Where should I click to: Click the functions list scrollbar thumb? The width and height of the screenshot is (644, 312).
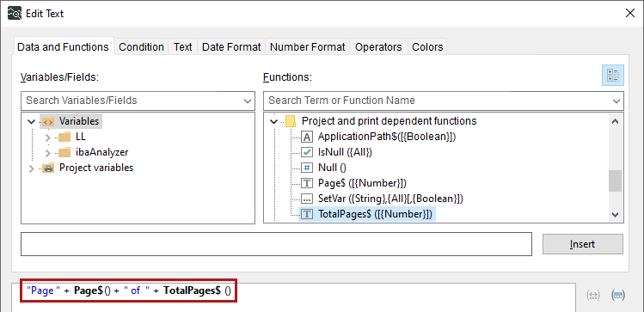[x=615, y=181]
